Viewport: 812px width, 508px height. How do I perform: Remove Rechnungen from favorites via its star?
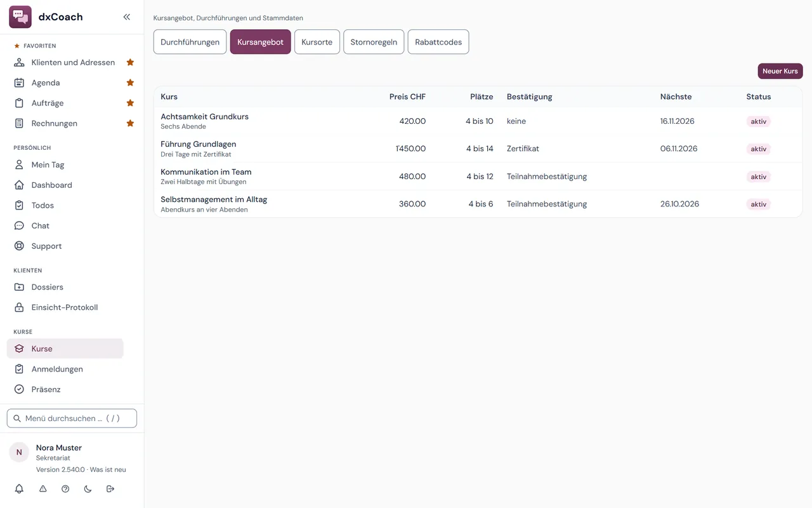(130, 123)
